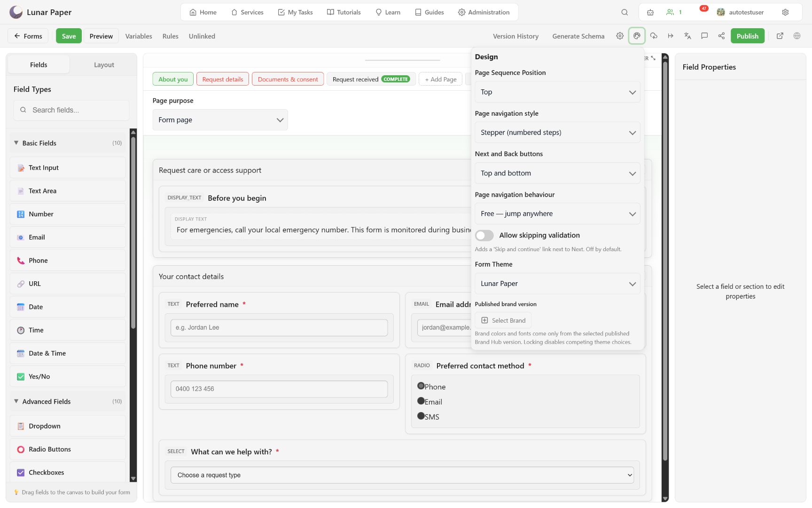
Task: Open the translate languages icon
Action: click(687, 36)
